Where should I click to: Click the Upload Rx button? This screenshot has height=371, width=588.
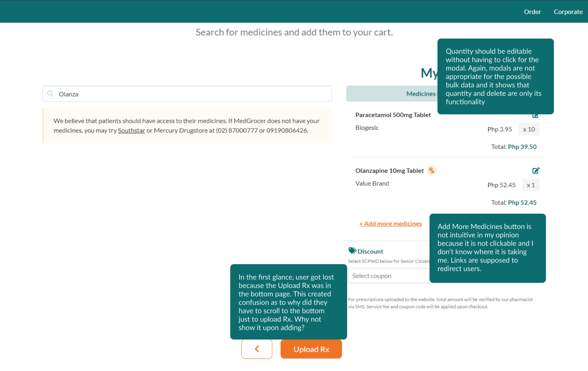(311, 349)
